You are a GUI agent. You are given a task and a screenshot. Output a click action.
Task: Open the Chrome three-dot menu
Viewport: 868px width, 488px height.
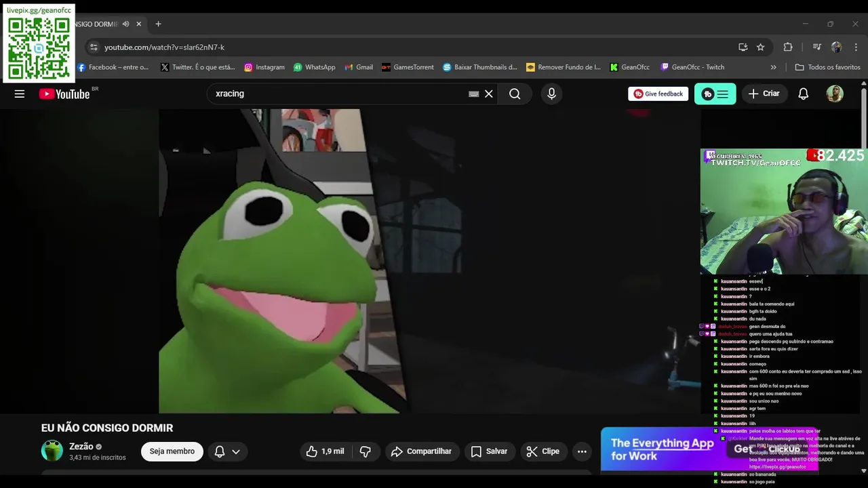(856, 47)
